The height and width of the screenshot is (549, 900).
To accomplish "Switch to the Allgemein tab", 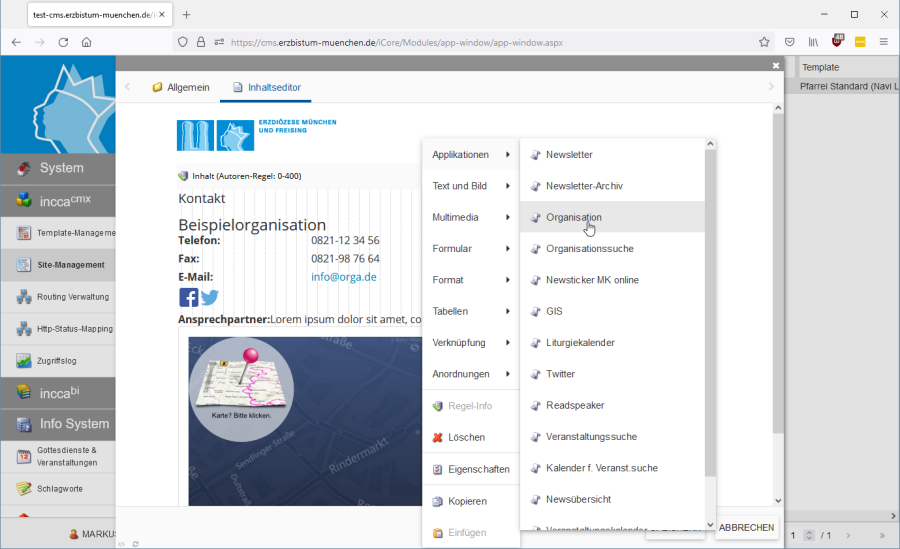I will pyautogui.click(x=181, y=87).
